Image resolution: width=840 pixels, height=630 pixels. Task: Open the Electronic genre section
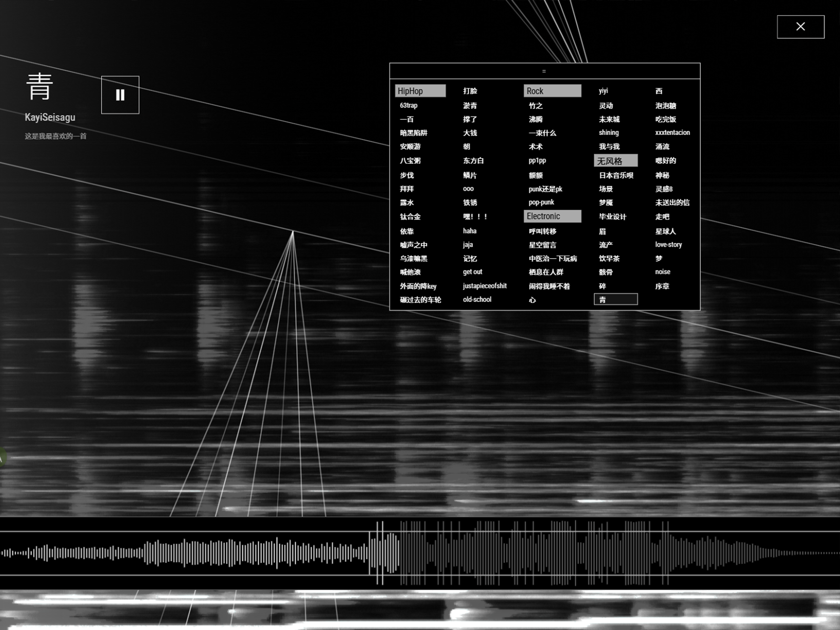(552, 216)
